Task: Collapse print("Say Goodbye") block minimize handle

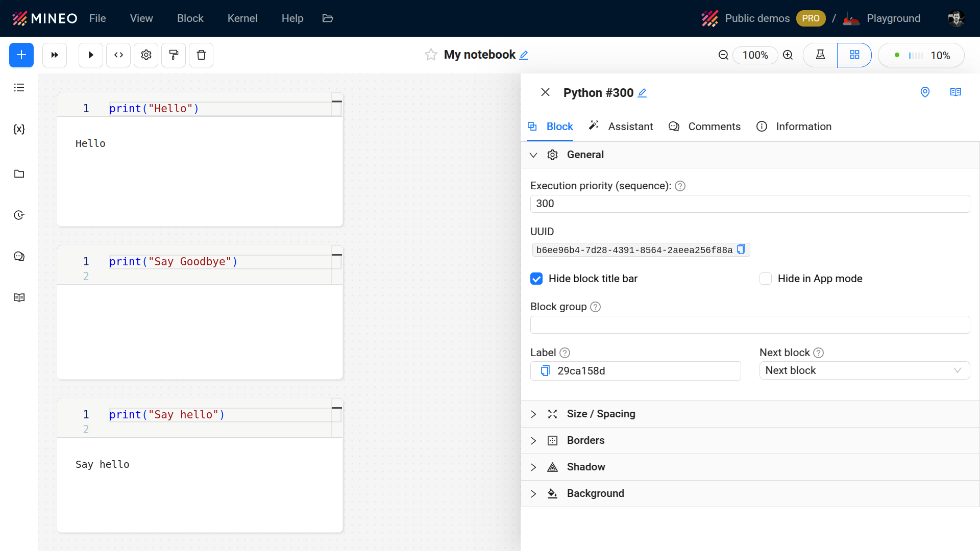Action: click(x=337, y=254)
